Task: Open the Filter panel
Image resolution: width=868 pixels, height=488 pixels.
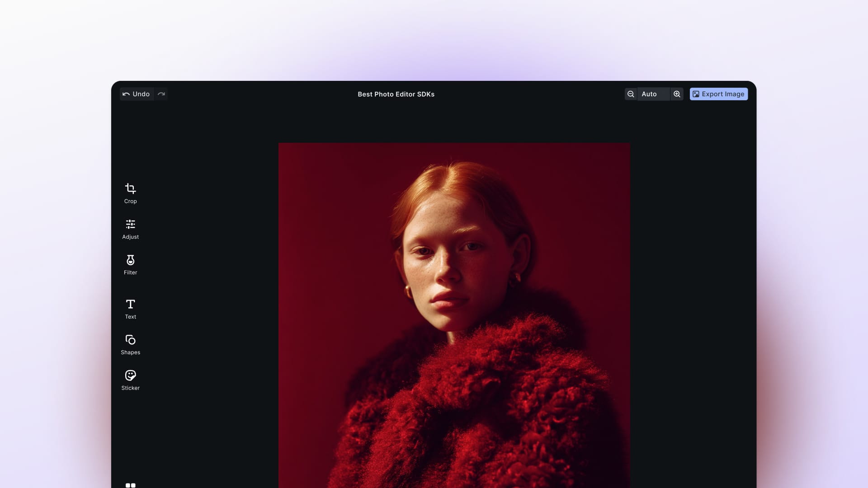Action: pyautogui.click(x=130, y=264)
